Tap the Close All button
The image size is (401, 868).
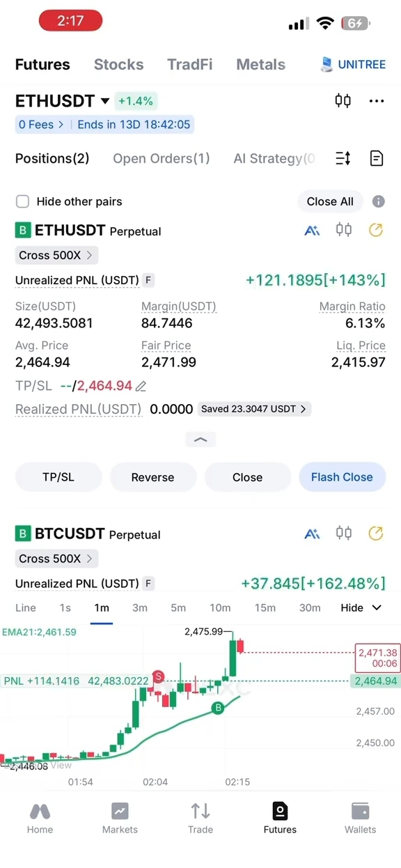click(x=330, y=201)
